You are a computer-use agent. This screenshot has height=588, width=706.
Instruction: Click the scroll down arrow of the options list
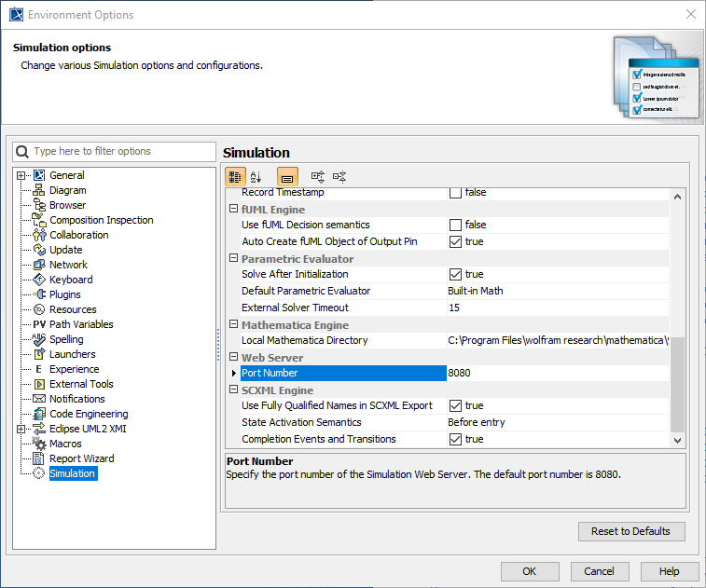[677, 441]
